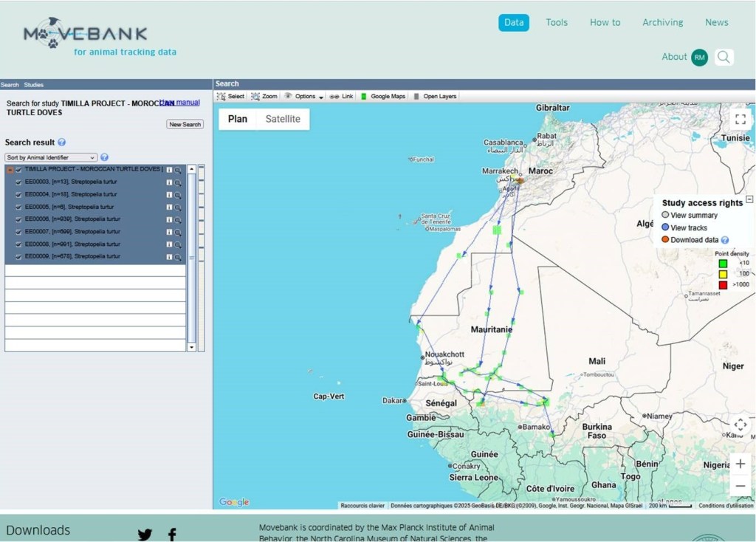This screenshot has width=756, height=542.
Task: Open info icon for EE00006
Action: 169,219
